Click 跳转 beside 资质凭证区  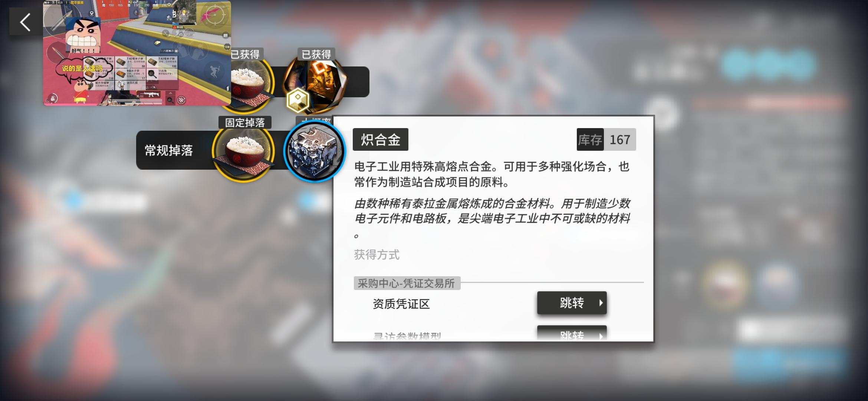point(572,303)
